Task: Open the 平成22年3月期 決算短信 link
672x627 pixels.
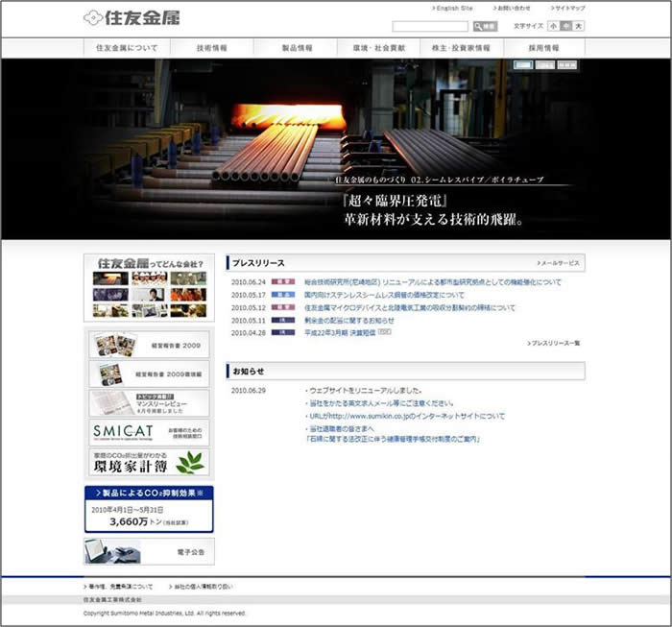Action: point(340,332)
